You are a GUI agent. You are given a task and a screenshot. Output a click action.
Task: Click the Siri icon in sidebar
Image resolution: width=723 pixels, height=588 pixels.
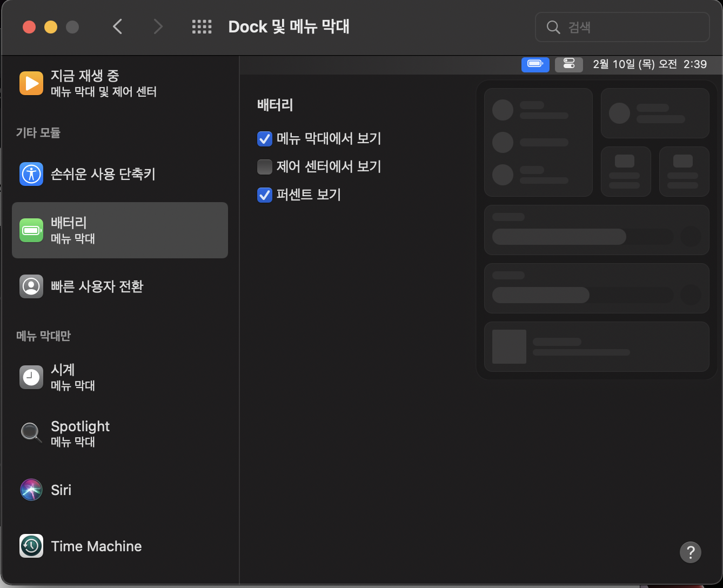point(31,490)
